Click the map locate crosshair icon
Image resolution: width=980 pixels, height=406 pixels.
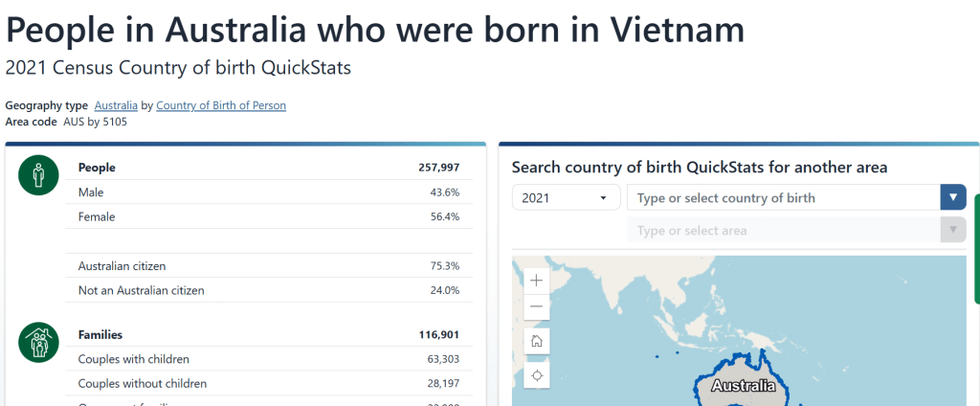[x=536, y=375]
